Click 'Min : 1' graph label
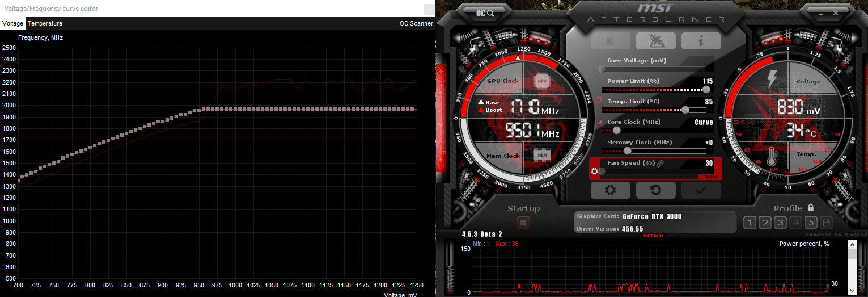 coord(481,244)
